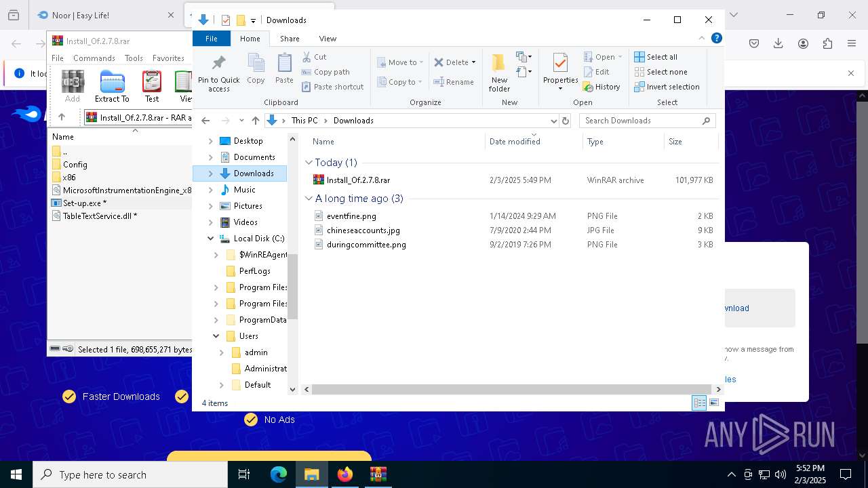The height and width of the screenshot is (488, 868).
Task: Select Documents in navigation pane
Action: point(254,157)
